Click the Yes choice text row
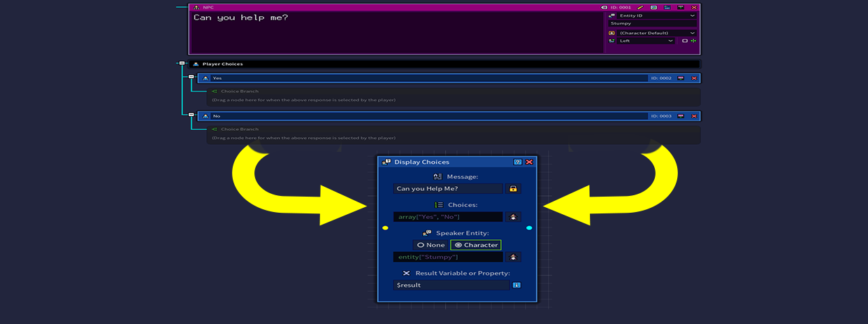The height and width of the screenshot is (324, 868). [x=426, y=78]
